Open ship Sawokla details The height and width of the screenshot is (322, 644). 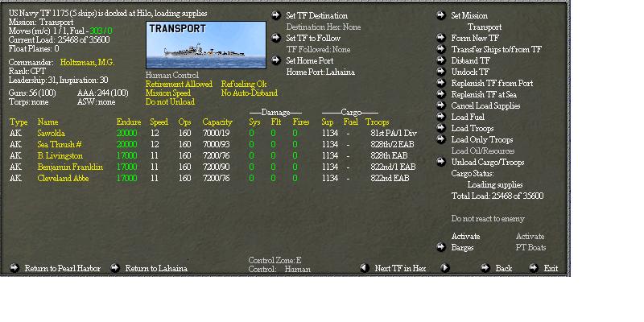[x=51, y=133]
